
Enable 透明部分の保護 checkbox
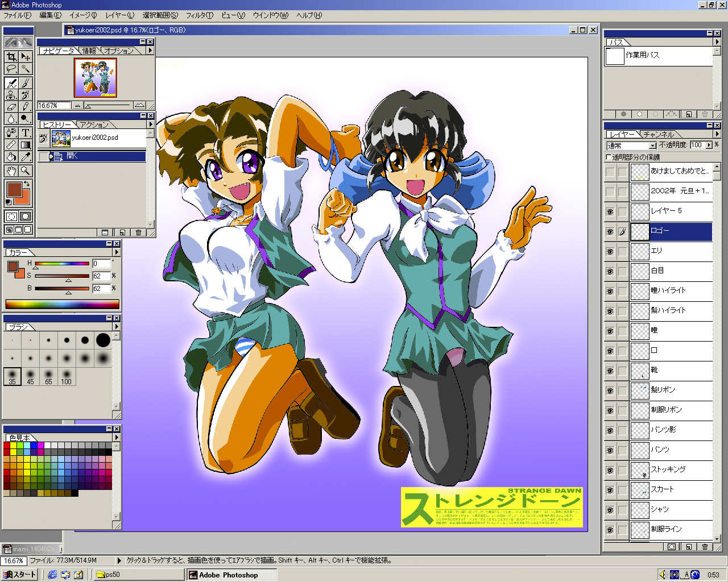pyautogui.click(x=609, y=157)
